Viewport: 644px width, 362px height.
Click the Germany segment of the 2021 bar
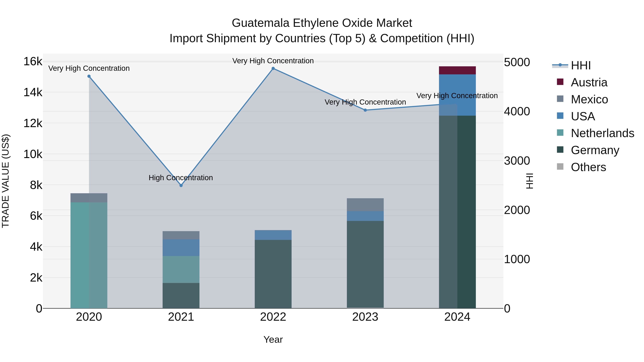(x=181, y=295)
